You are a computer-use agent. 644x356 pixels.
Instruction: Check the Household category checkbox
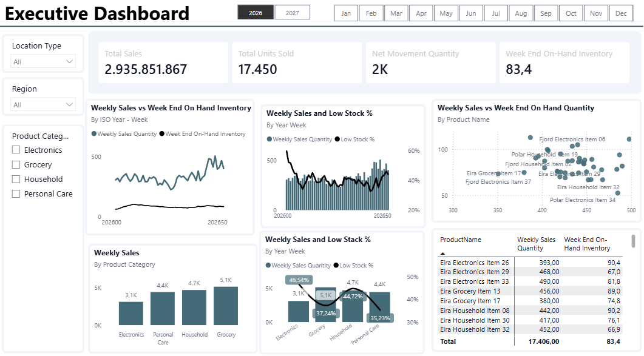coord(16,179)
